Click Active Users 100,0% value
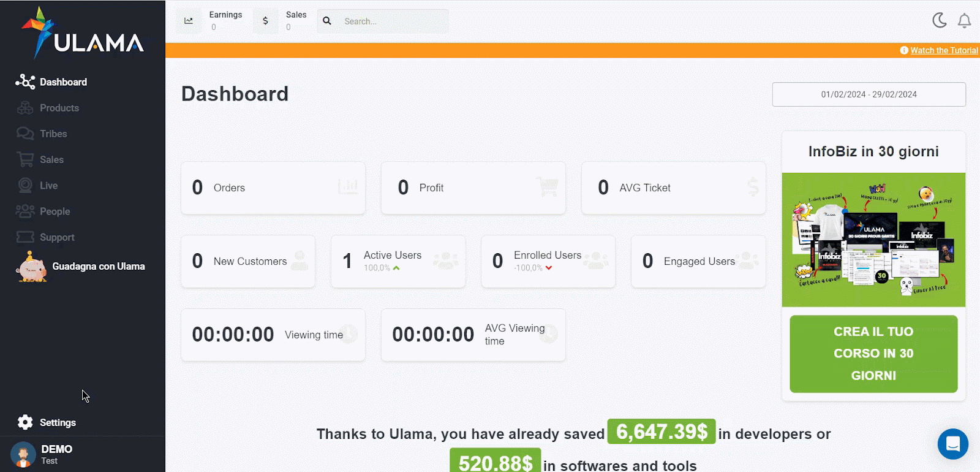Screen dimensions: 980x472 (377, 268)
